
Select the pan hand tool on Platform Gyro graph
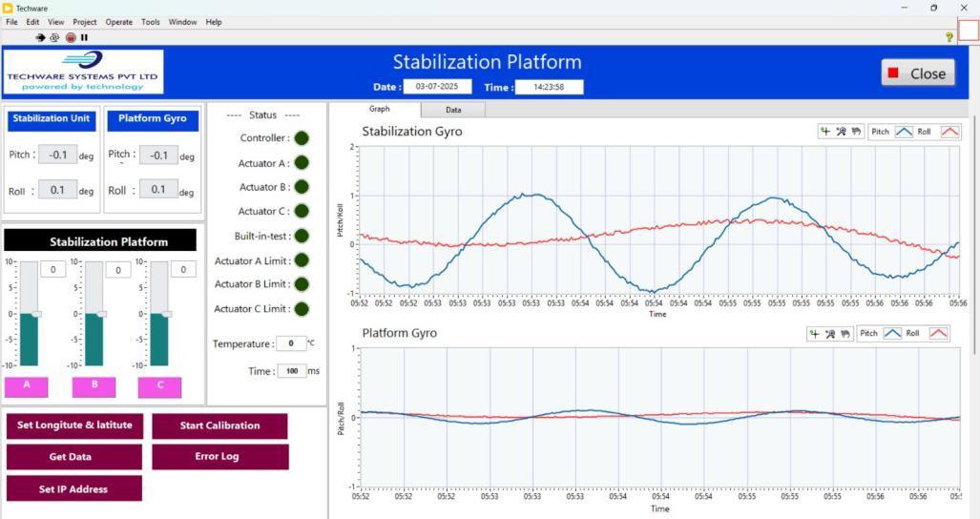(x=845, y=334)
